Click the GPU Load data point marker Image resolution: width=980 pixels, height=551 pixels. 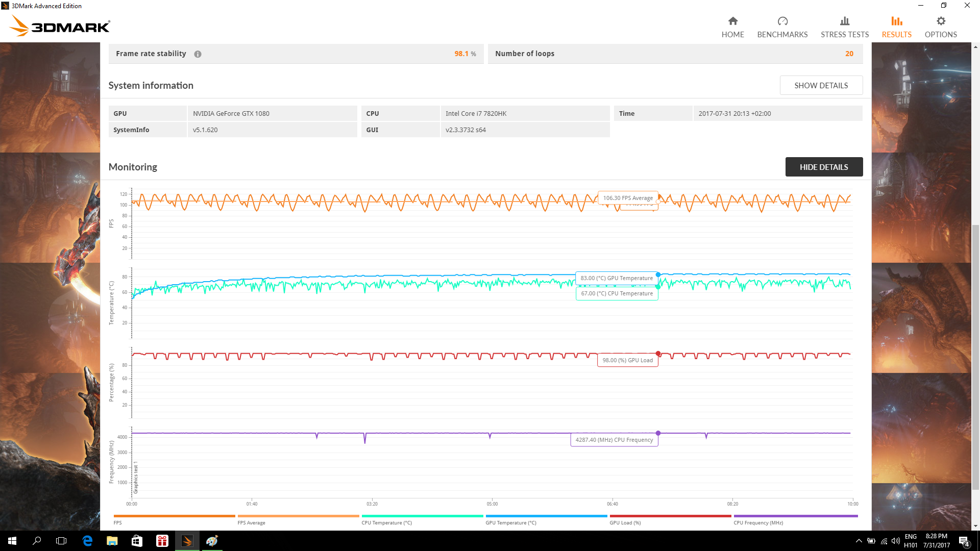(x=658, y=354)
